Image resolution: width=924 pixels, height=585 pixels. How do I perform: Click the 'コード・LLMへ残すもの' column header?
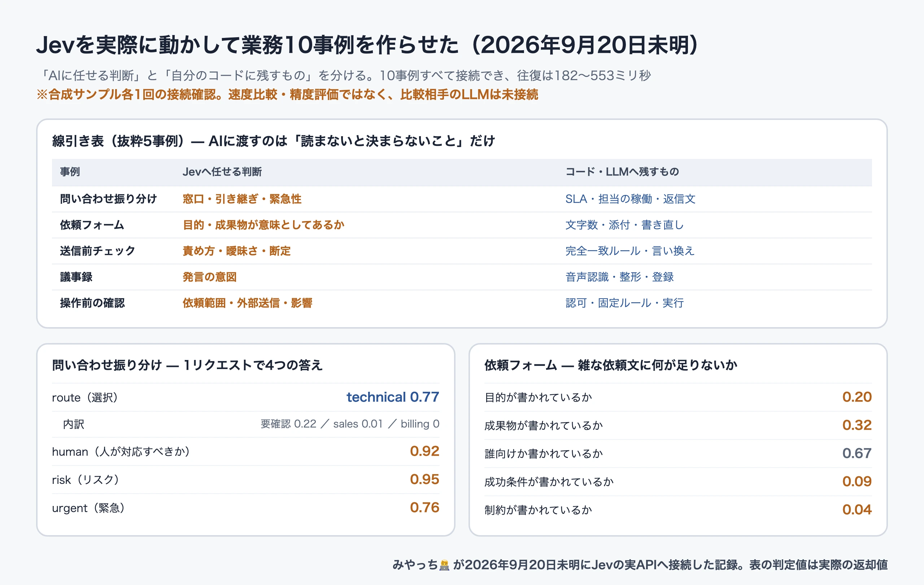[x=622, y=172]
